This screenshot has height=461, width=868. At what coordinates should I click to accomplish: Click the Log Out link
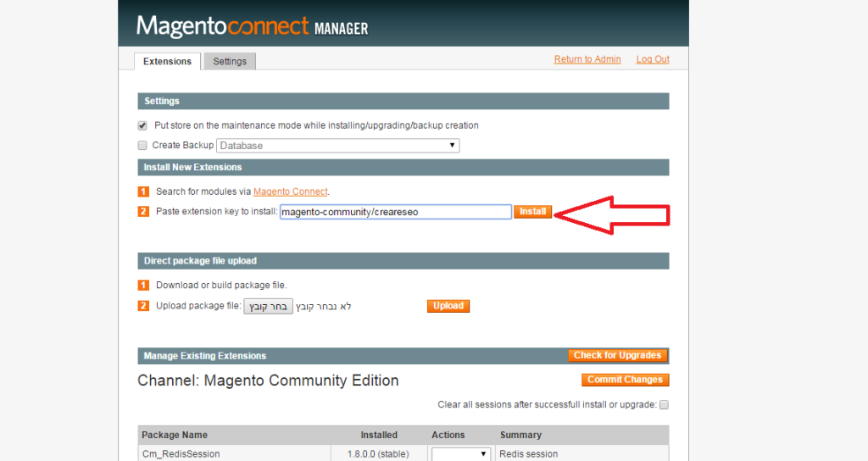(653, 59)
